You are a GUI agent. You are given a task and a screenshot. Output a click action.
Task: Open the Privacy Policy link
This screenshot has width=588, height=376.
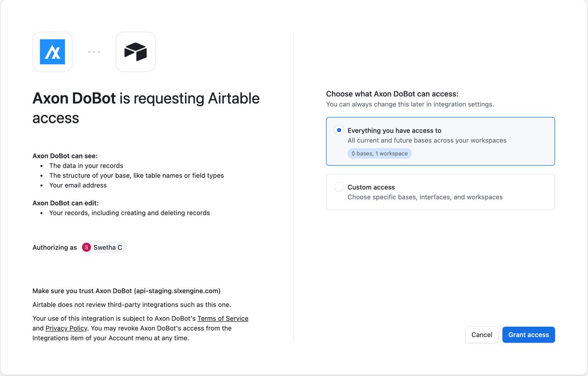pos(66,328)
